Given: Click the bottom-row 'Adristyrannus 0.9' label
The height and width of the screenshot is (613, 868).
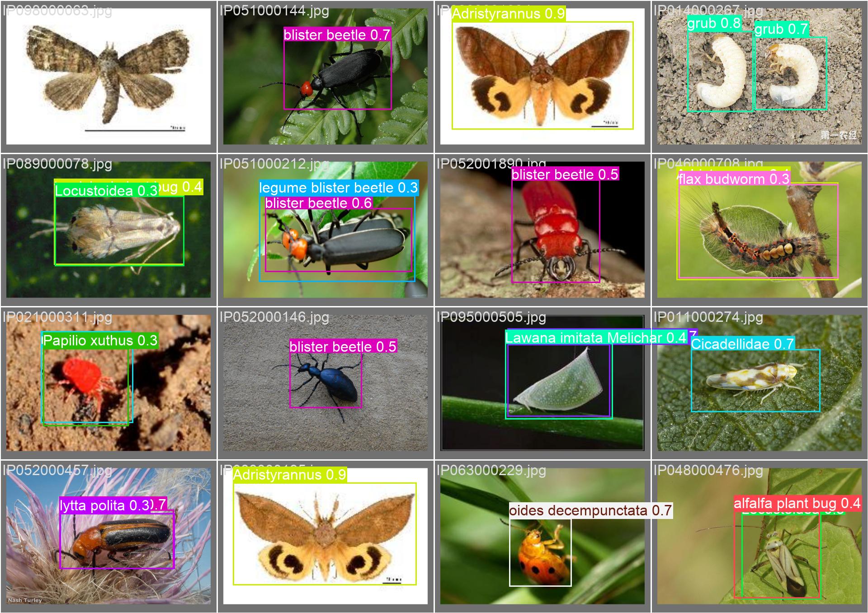Looking at the screenshot, I should coord(290,475).
